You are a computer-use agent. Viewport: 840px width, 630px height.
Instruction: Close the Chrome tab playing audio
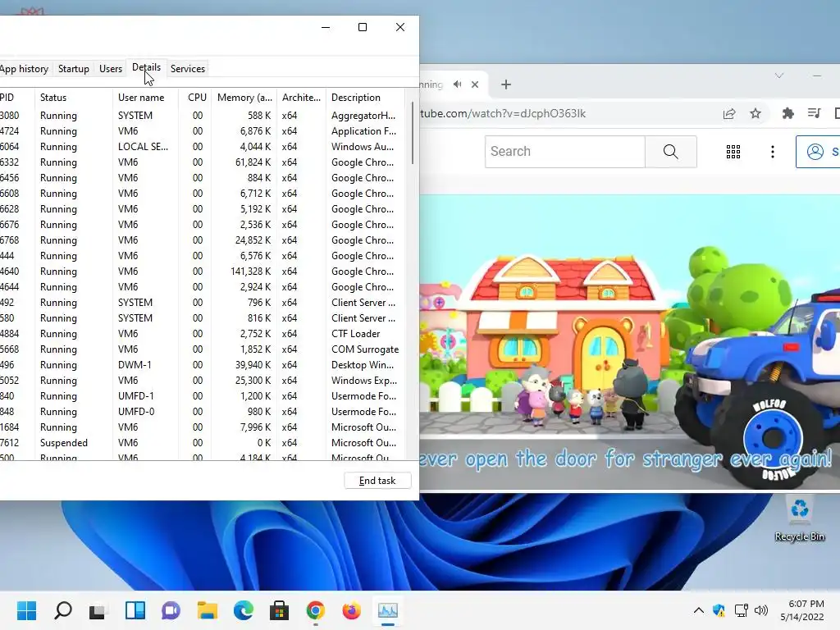click(x=475, y=84)
